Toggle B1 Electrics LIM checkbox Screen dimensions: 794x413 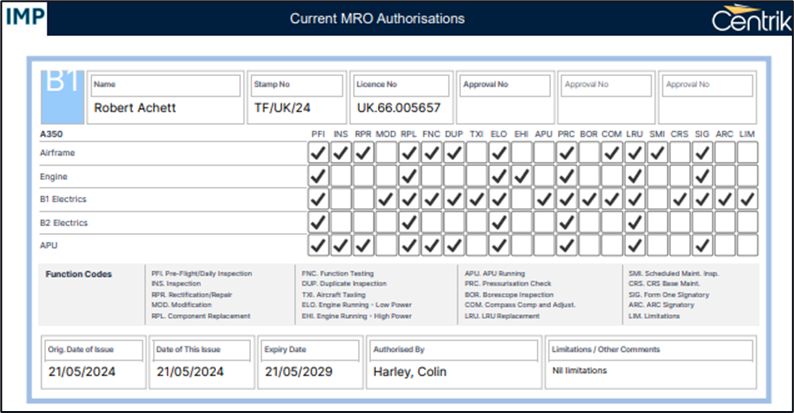pyautogui.click(x=747, y=199)
